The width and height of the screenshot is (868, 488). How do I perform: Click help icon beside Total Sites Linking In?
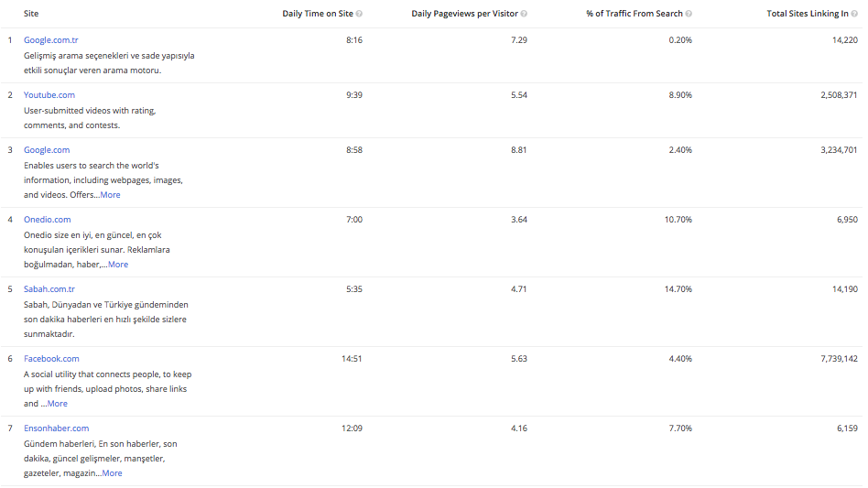[854, 14]
